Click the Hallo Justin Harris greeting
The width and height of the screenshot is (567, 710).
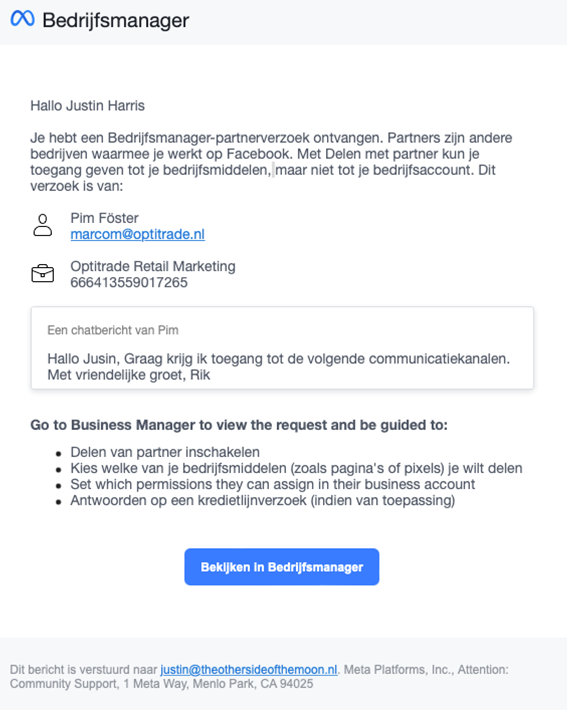(87, 106)
